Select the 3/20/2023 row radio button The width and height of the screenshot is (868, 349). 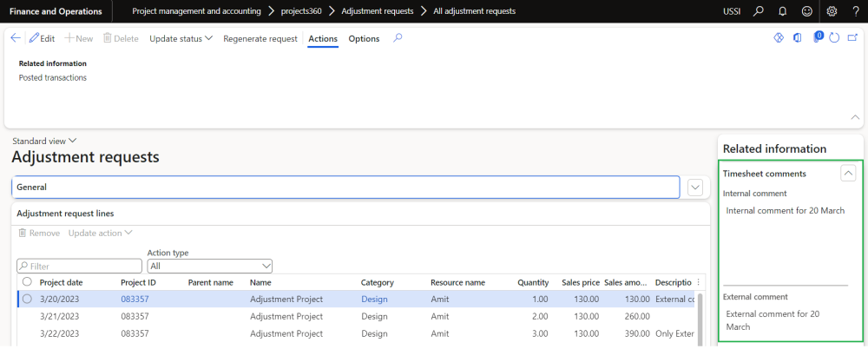coord(27,299)
